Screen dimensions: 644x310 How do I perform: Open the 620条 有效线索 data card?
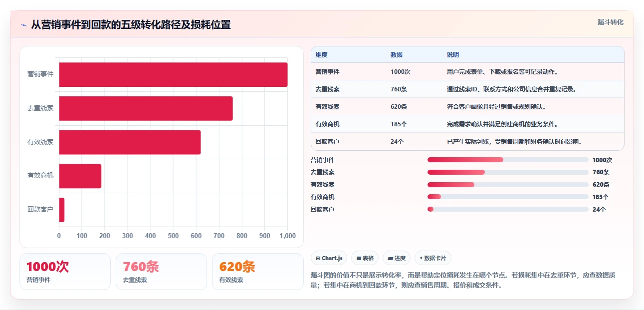257,272
